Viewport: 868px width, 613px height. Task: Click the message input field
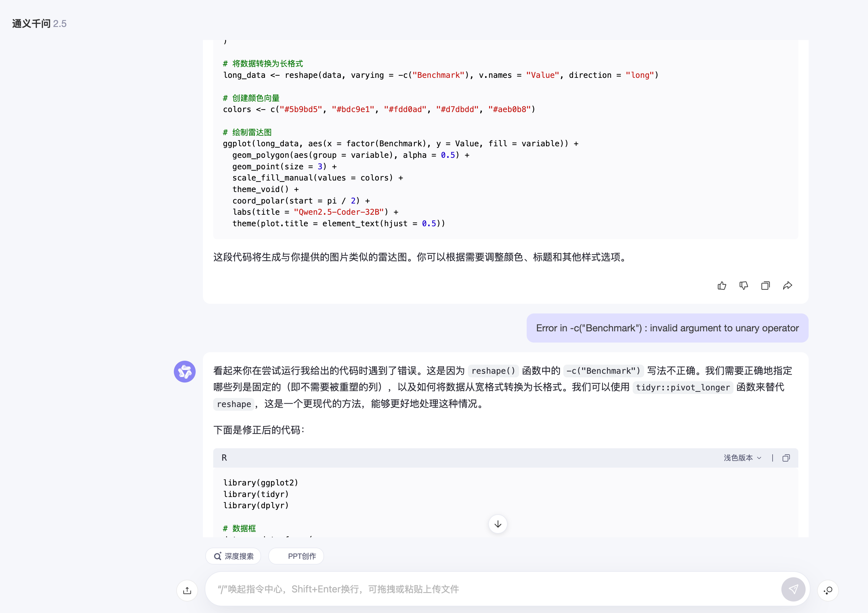click(x=492, y=589)
